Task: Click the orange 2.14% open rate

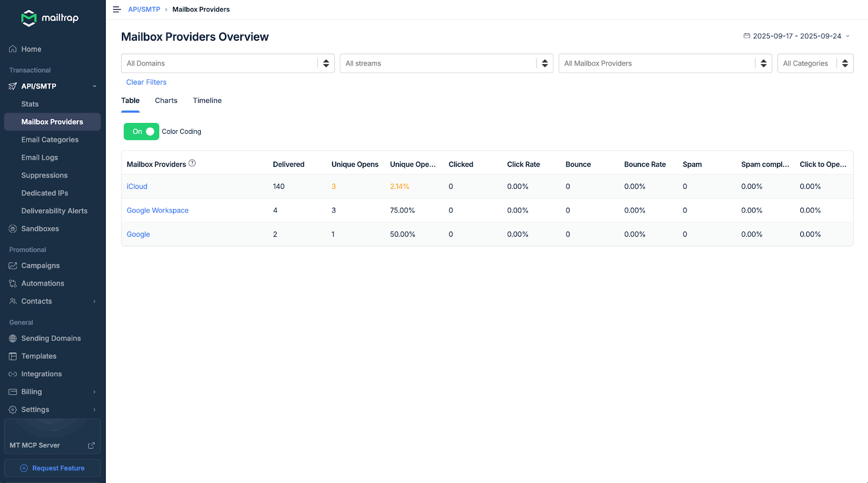Action: pos(400,186)
